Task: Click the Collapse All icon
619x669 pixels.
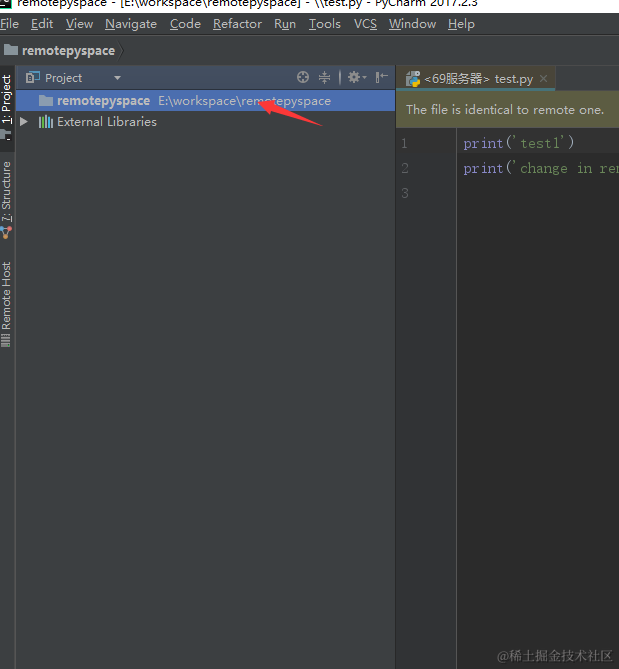Action: pyautogui.click(x=324, y=77)
